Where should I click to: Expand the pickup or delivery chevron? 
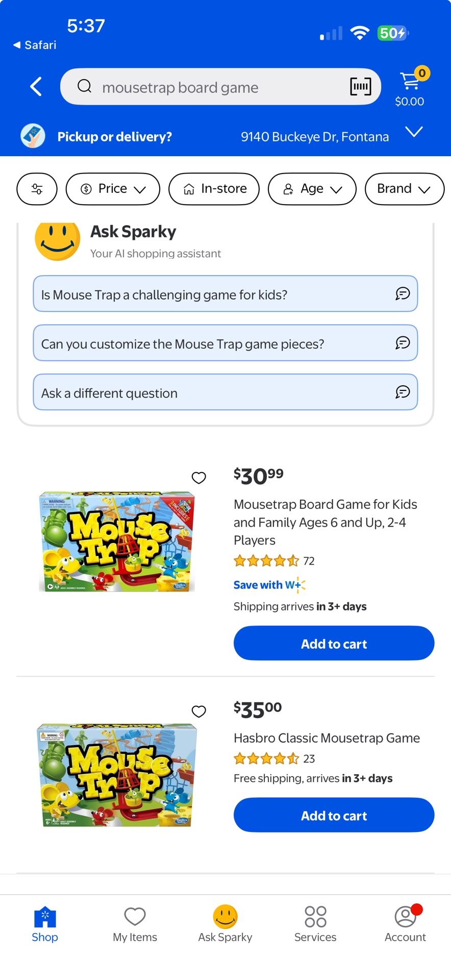point(414,132)
